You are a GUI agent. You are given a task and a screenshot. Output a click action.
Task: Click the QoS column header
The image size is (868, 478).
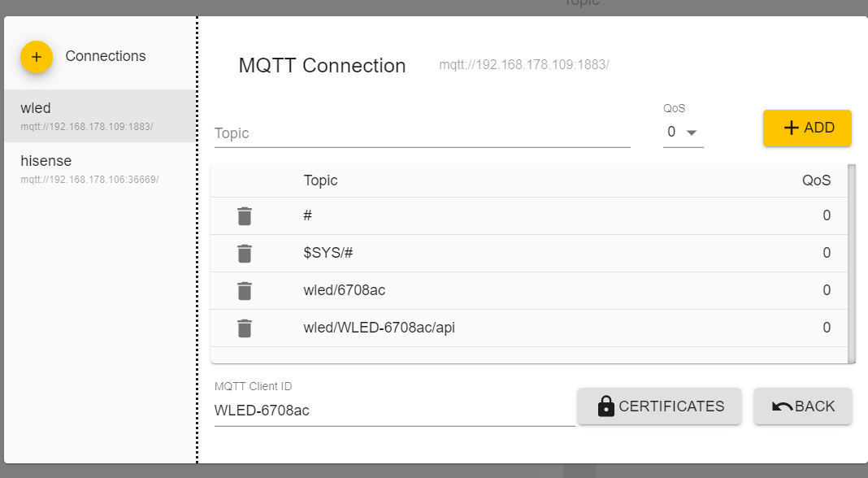coord(817,180)
